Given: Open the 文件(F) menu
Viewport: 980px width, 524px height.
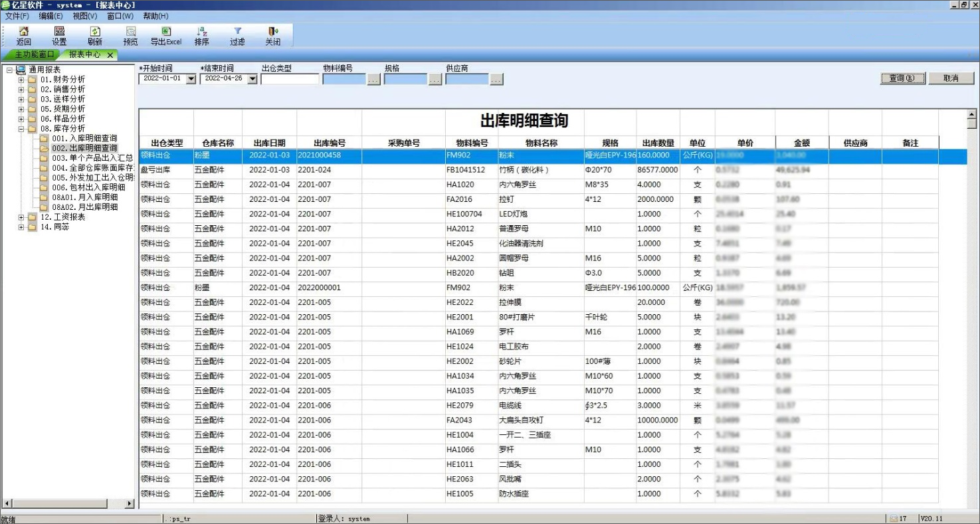Looking at the screenshot, I should [17, 16].
